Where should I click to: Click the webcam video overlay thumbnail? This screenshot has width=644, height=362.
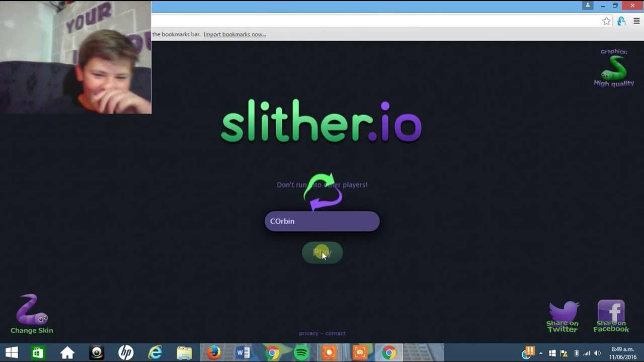(75, 57)
